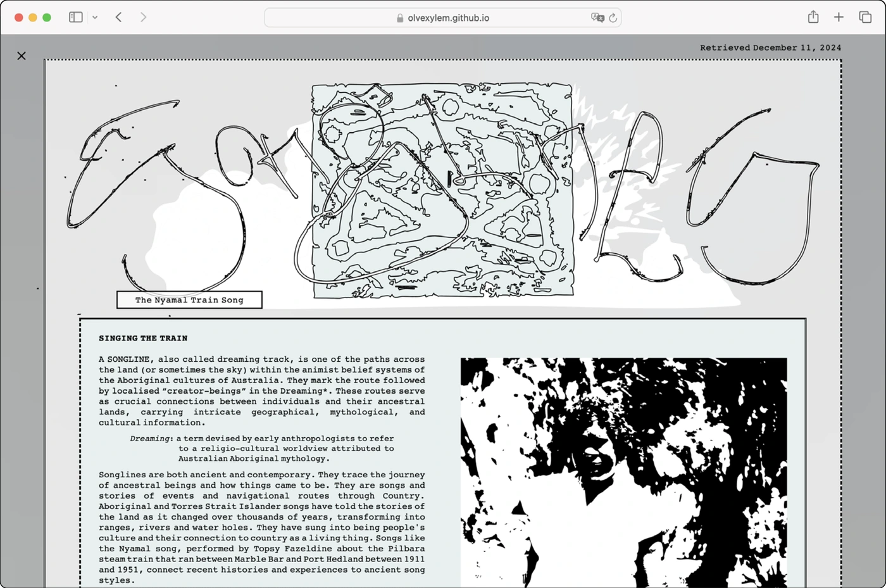The image size is (886, 588).
Task: Click the Retrieved December 11, 2024 text
Action: click(770, 47)
